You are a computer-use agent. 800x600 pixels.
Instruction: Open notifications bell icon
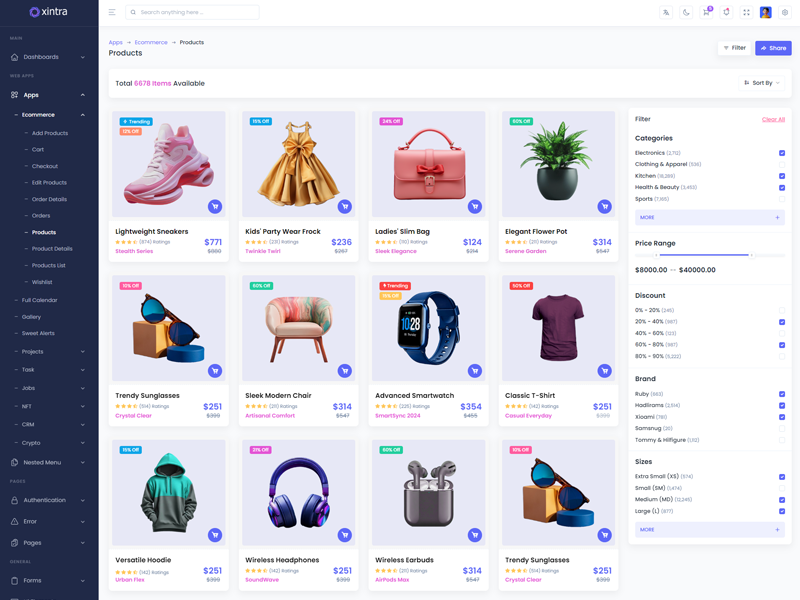726,12
